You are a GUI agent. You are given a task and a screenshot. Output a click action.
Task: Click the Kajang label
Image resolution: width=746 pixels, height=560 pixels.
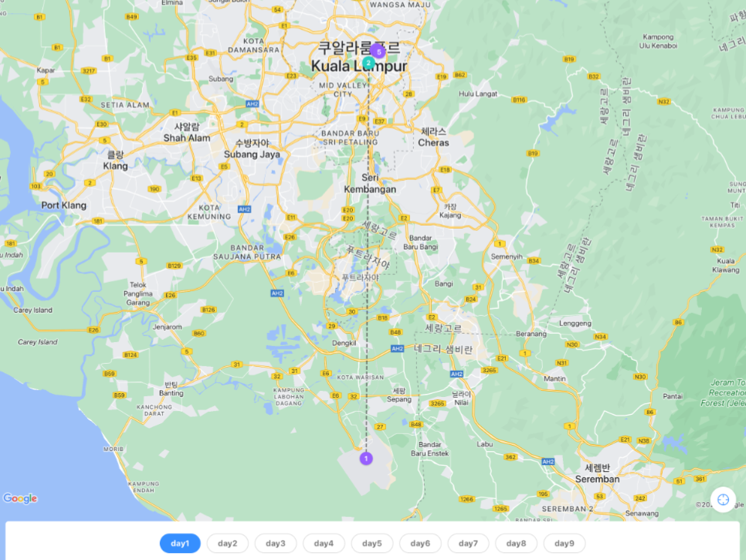tap(450, 211)
